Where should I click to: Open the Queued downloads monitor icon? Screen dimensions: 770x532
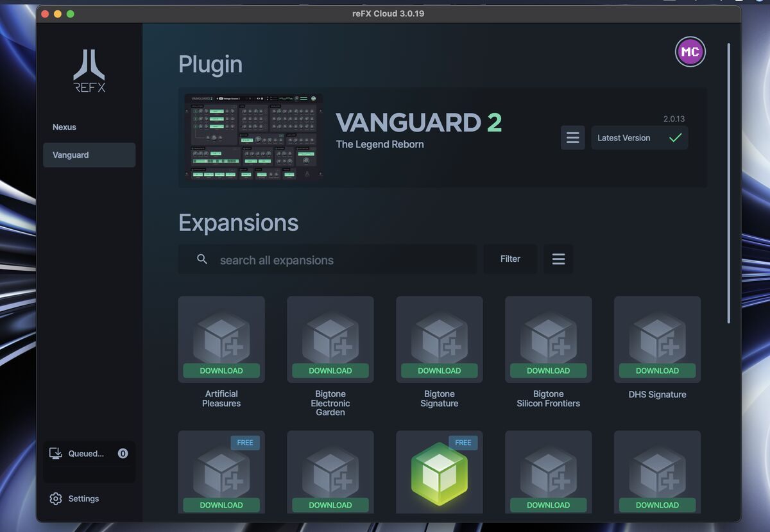[x=56, y=454]
